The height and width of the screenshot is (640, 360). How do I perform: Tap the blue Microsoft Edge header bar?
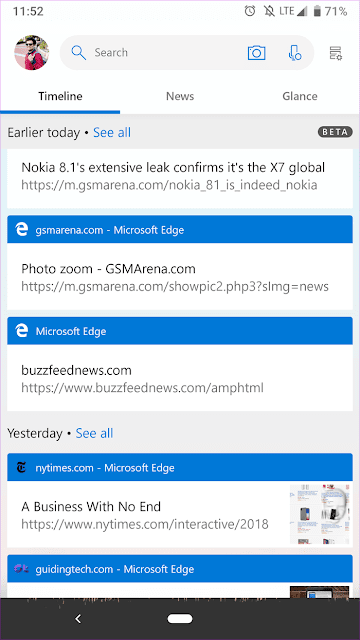pos(180,331)
